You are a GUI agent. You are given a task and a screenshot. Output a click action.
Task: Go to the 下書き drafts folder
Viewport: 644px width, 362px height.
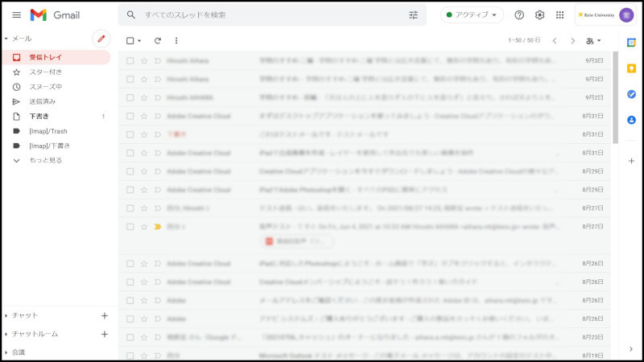(x=39, y=116)
